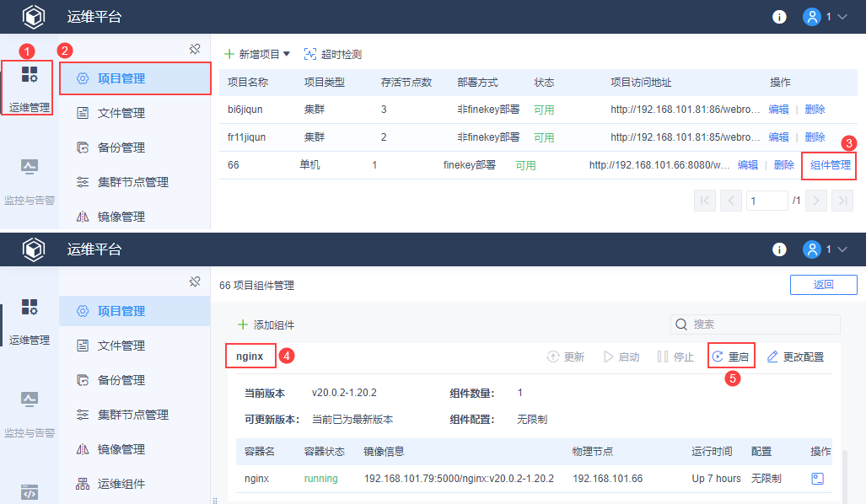Delete the fr11jiqun project
The image size is (866, 504).
point(815,137)
